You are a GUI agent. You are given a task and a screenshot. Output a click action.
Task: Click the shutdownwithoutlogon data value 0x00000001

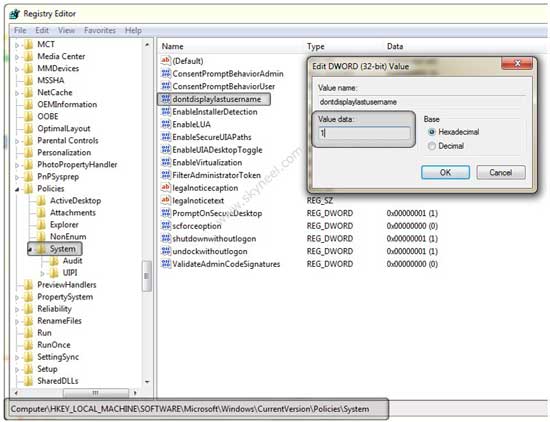412,239
